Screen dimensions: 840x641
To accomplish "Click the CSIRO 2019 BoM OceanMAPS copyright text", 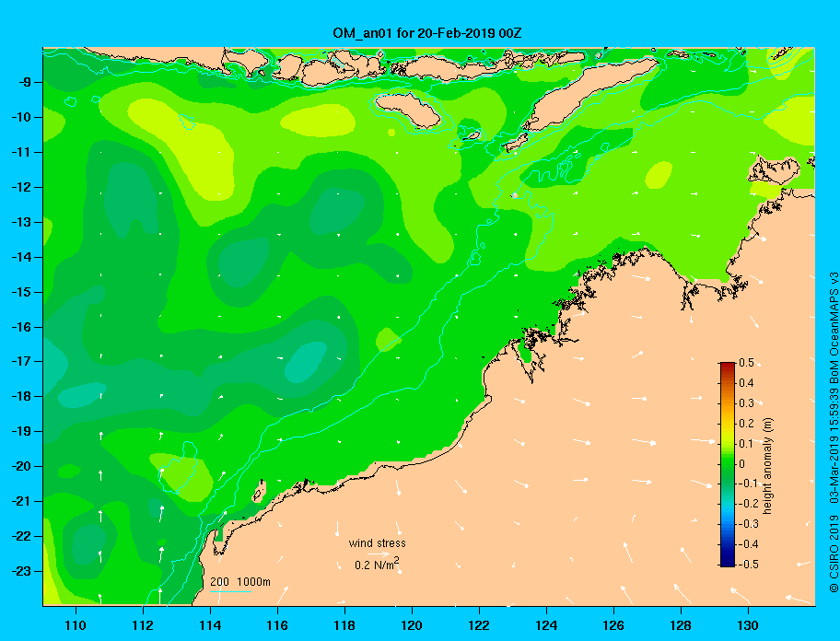I will coord(834,432).
